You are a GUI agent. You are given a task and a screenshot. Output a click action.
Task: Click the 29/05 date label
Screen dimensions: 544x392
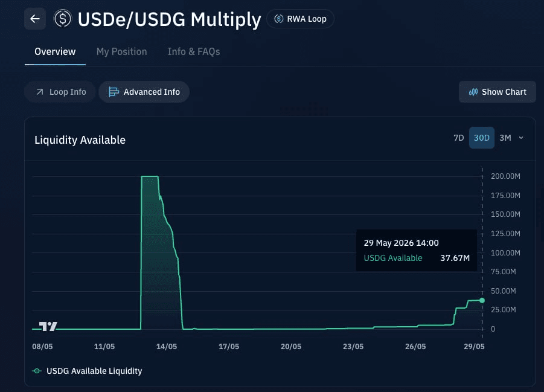(474, 347)
